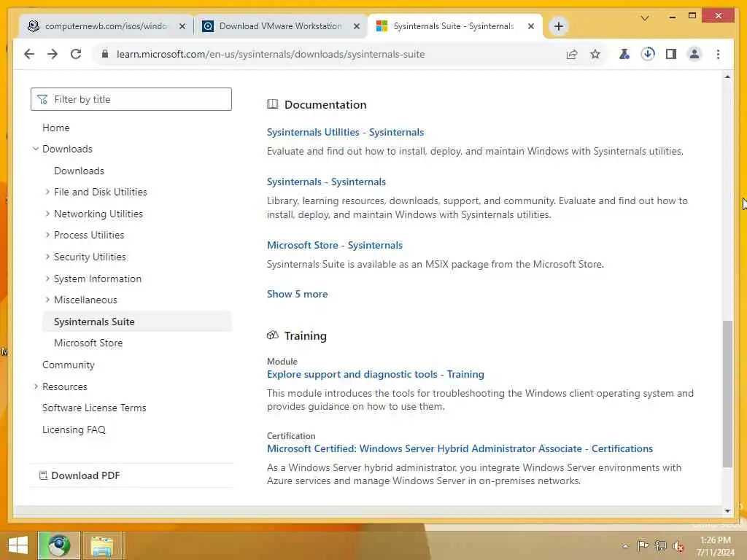Open Software License Terms
This screenshot has width=747, height=560.
[94, 408]
